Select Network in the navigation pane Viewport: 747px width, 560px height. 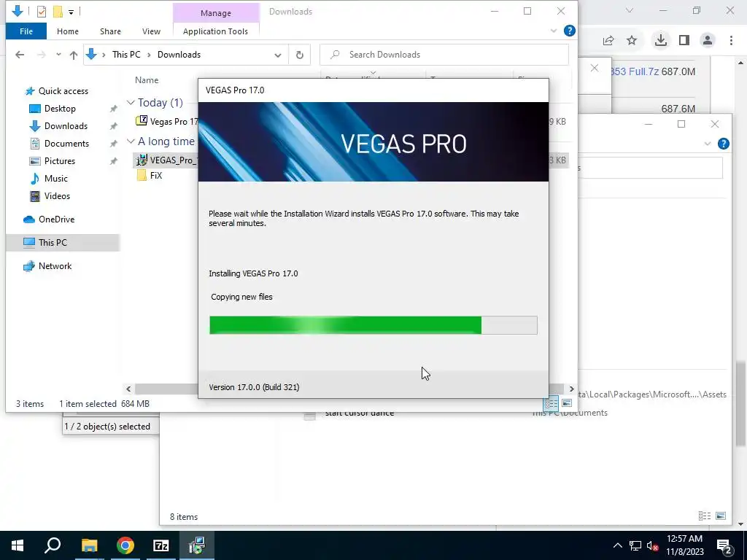[x=55, y=266]
